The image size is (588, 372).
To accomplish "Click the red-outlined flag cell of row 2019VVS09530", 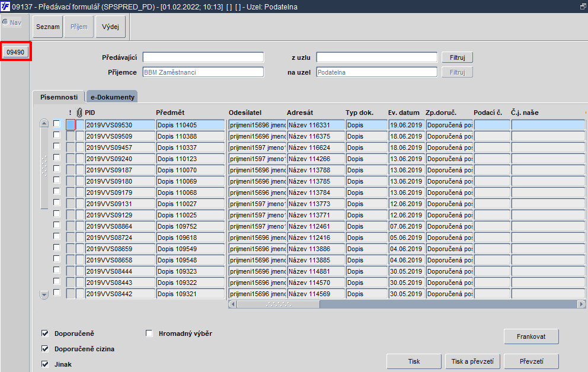I will (x=71, y=125).
